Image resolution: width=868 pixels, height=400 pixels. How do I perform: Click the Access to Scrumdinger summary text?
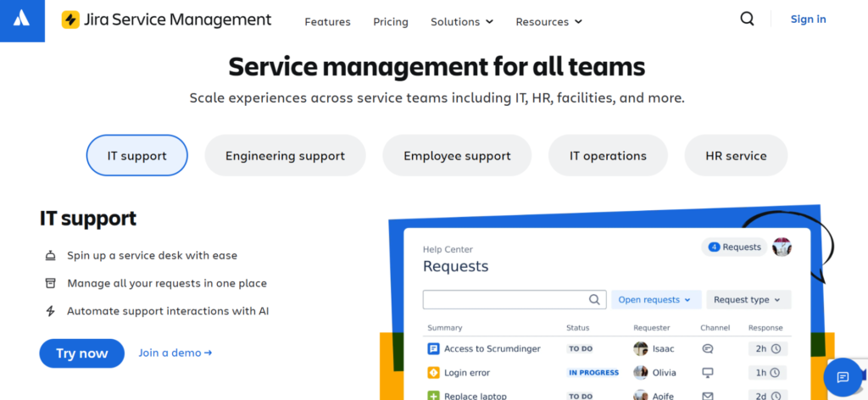point(492,348)
